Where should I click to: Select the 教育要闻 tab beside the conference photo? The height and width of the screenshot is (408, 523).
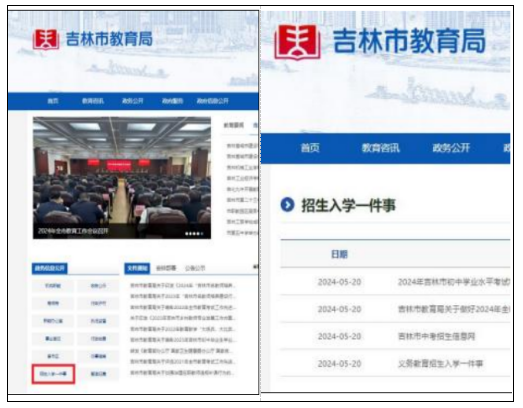tap(233, 125)
